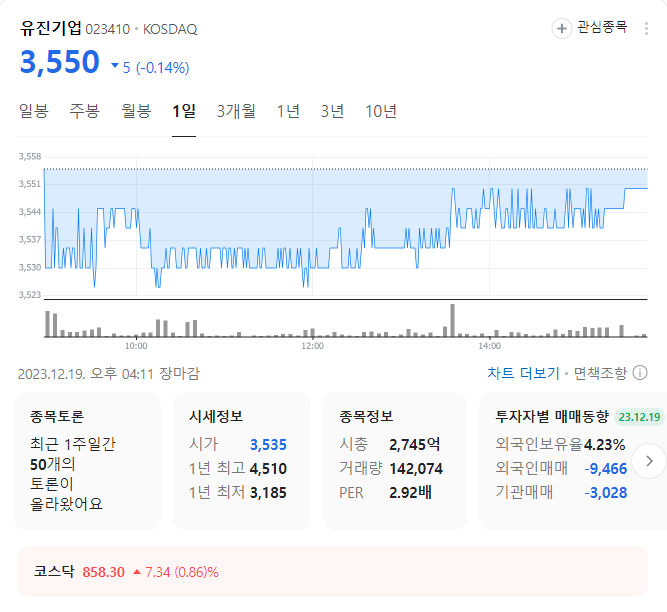Click the opening price value 3,535
This screenshot has height=612, width=667.
268,445
